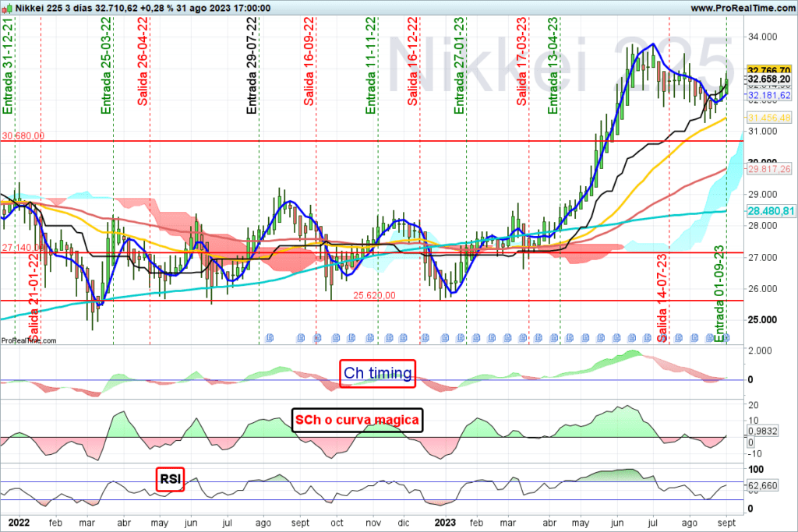798x532 pixels.
Task: Select the 'Salida 17-03-23' vertical line label
Action: [521, 62]
